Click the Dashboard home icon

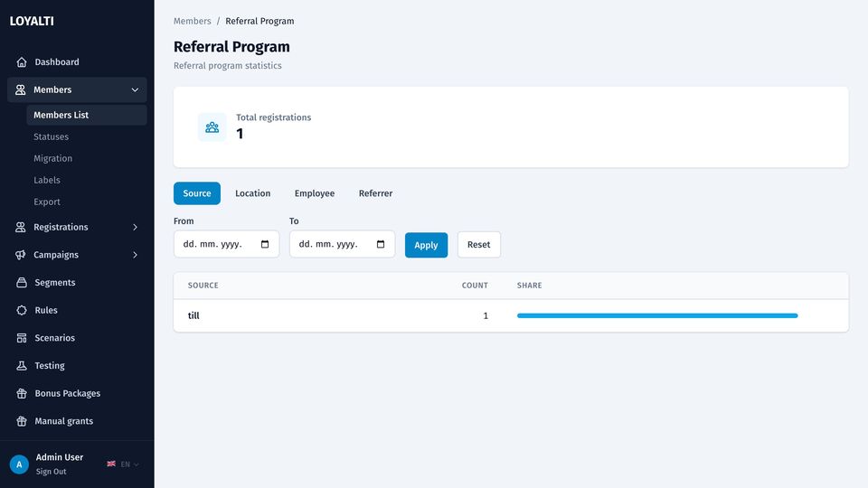tap(22, 62)
